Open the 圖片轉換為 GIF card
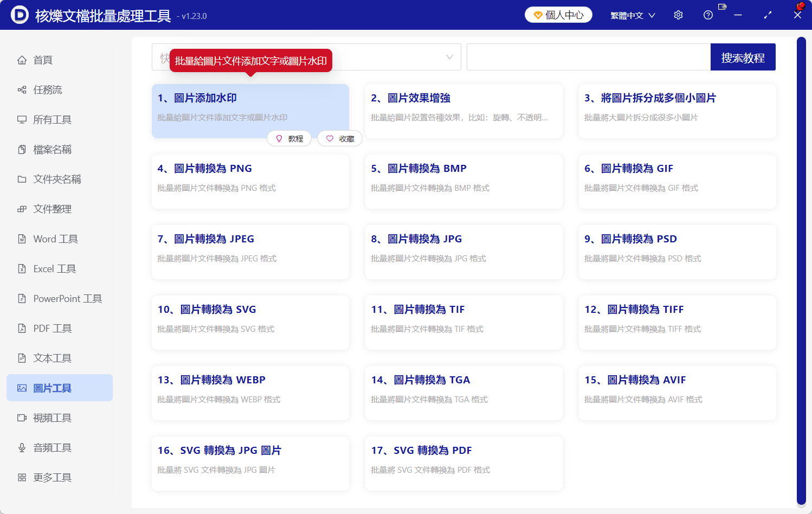Screen dimensions: 812x514 coord(678,182)
